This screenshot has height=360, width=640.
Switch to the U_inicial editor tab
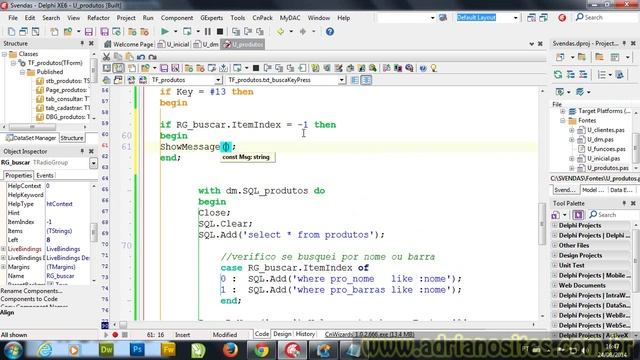(x=174, y=44)
